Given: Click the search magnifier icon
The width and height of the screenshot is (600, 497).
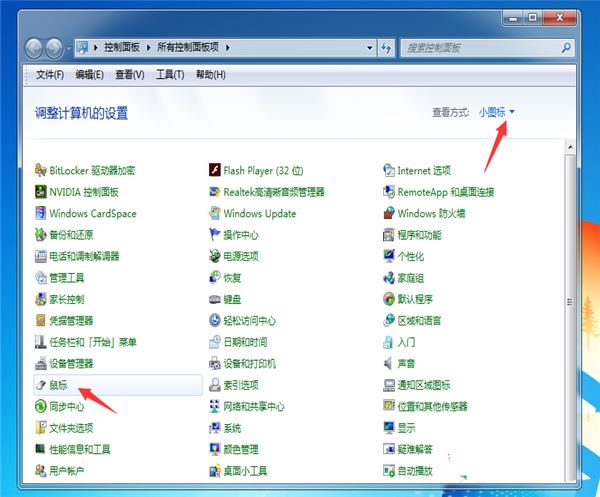Looking at the screenshot, I should point(566,48).
